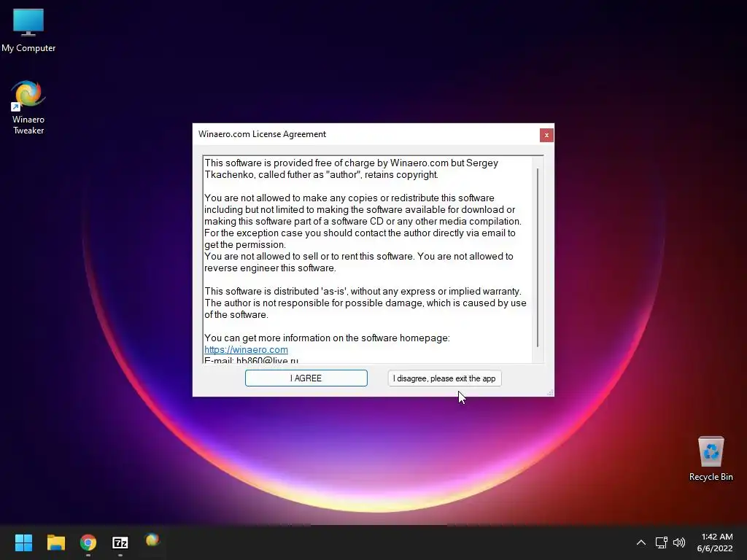Close the License Agreement dialog

point(546,135)
